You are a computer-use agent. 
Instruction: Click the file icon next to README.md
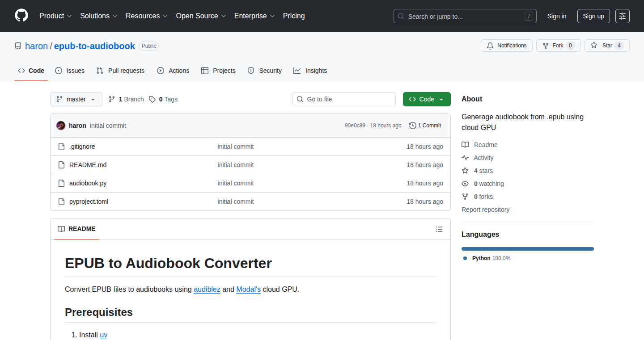62,165
